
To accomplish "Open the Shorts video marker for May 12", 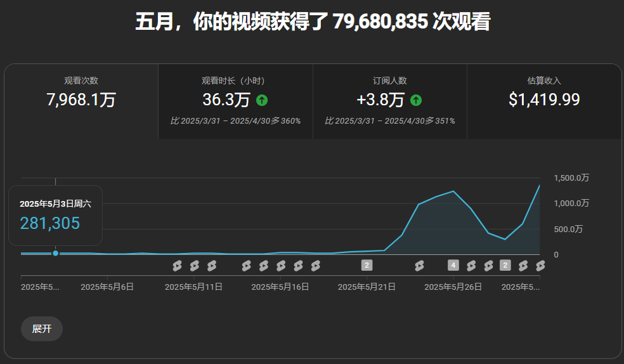I will (212, 265).
